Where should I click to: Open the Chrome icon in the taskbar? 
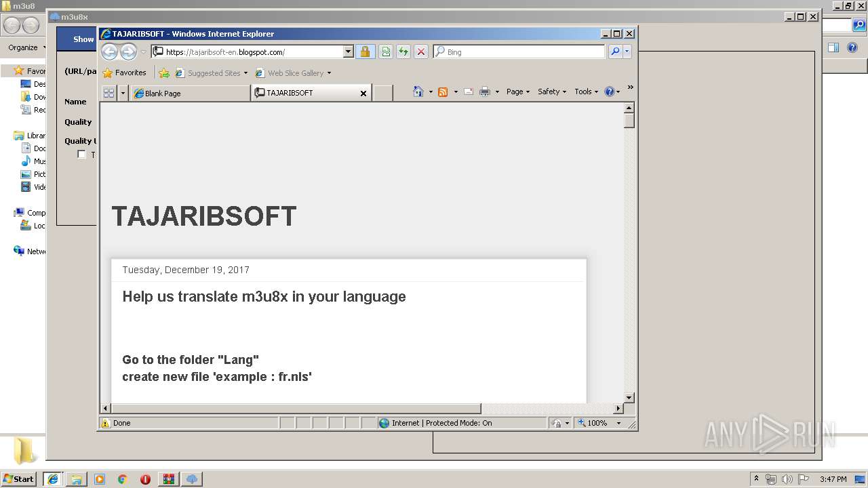[x=123, y=479]
